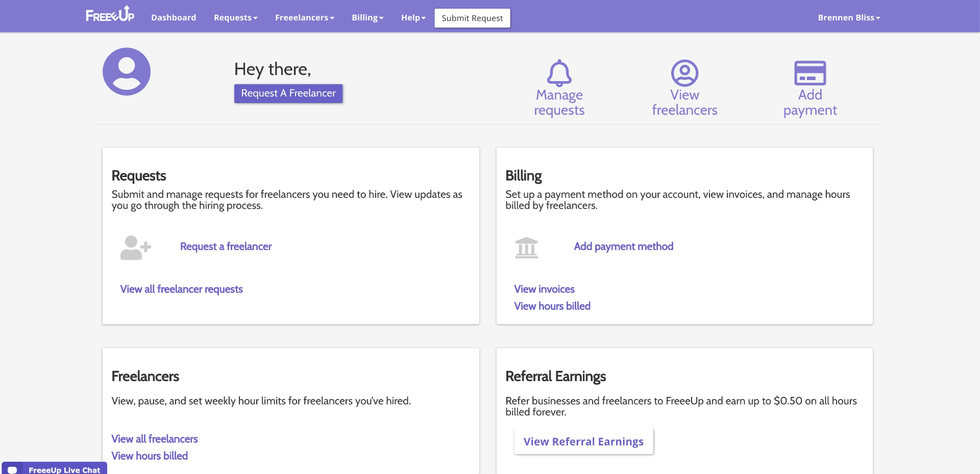
Task: Click the Request A Freelancer button
Action: (x=288, y=93)
